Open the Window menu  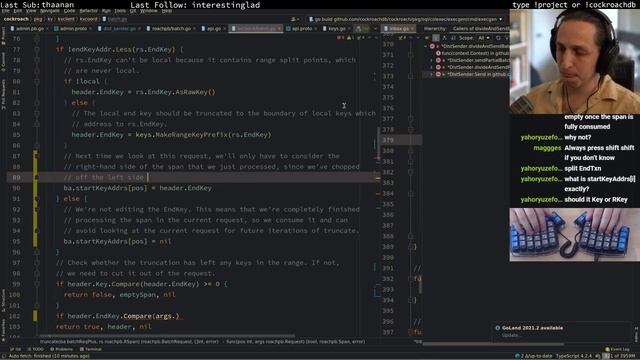(x=149, y=11)
